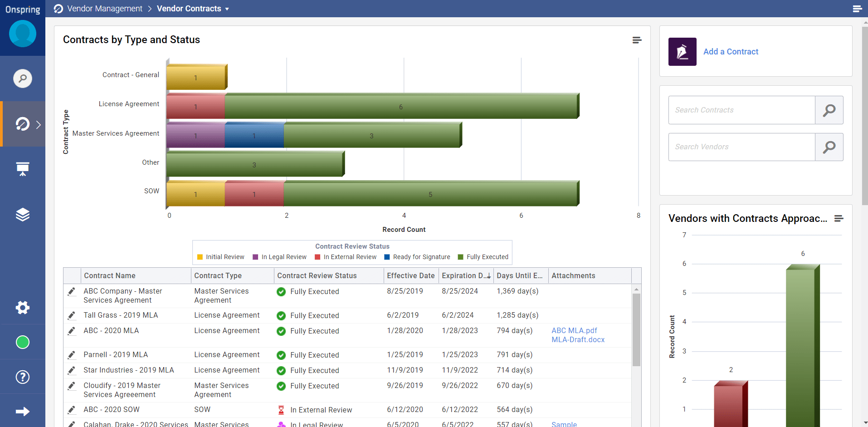Click the Search Contracts magnifier button
868x427 pixels.
(x=829, y=110)
